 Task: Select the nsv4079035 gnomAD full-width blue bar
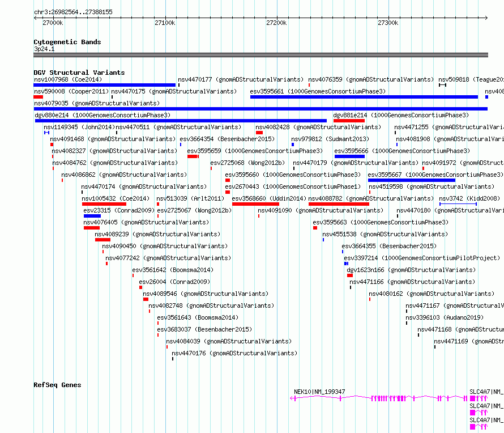(260, 109)
